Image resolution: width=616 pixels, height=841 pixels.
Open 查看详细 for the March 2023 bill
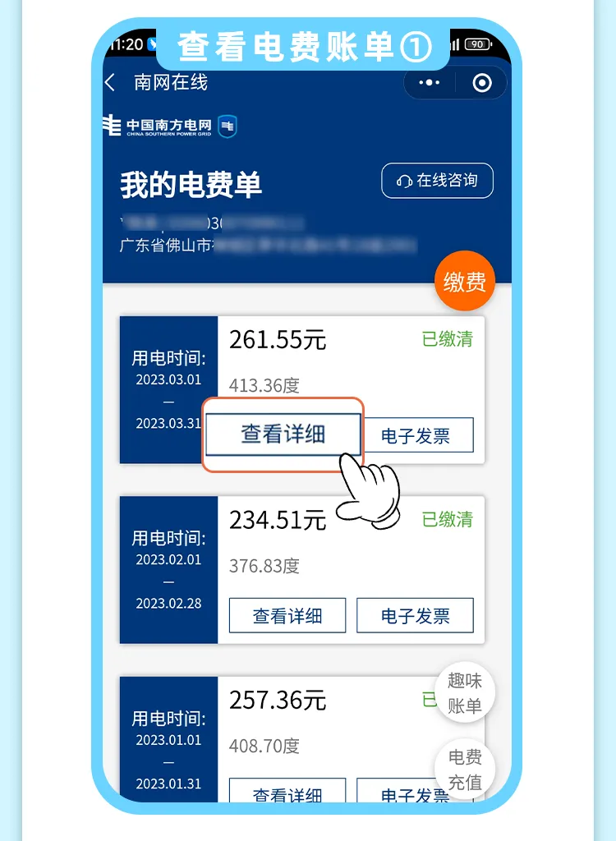click(283, 434)
